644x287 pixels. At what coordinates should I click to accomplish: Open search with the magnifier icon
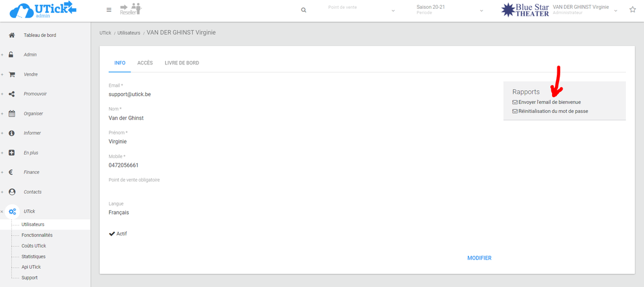point(303,10)
